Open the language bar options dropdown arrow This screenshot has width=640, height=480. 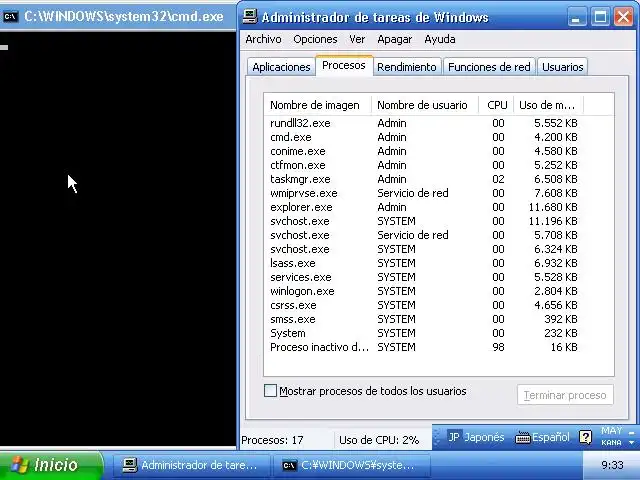click(631, 443)
